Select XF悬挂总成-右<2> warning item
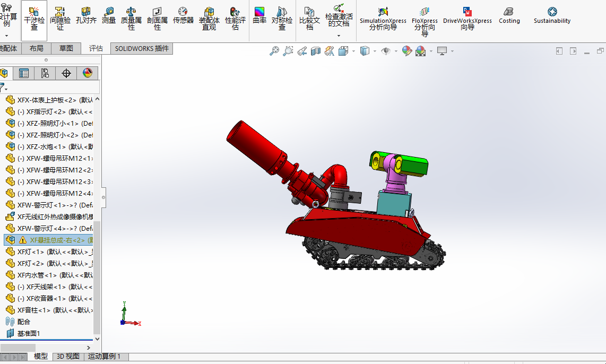 tap(48, 240)
